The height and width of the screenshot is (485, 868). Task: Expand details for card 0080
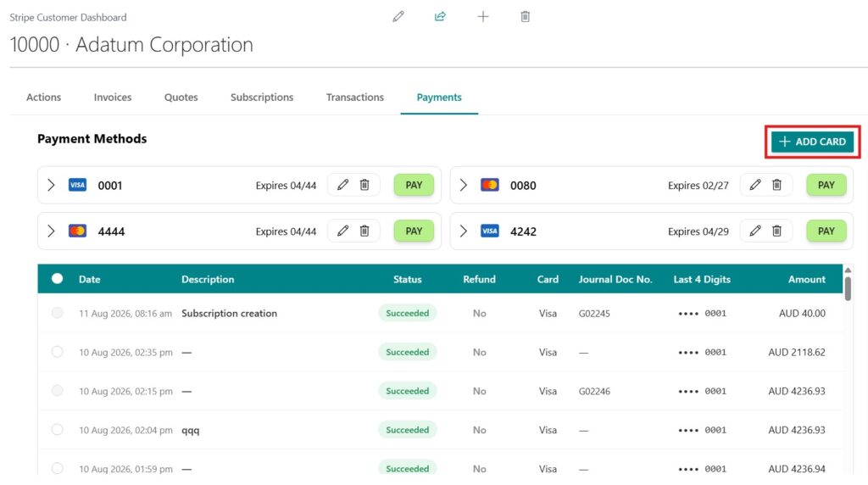[x=464, y=185]
